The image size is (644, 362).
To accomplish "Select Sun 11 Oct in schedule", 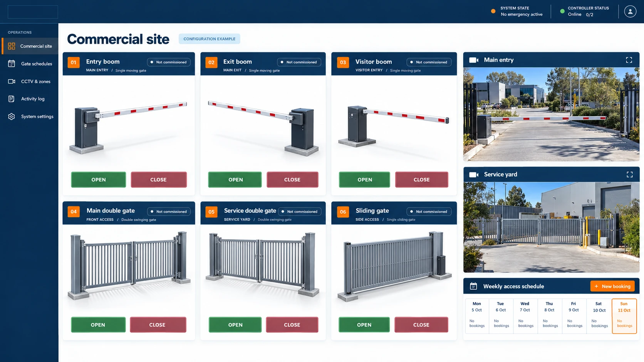I will point(624,316).
